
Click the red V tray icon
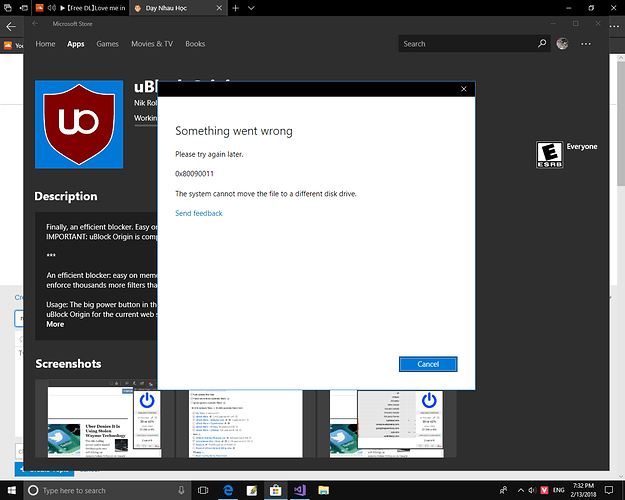point(544,490)
